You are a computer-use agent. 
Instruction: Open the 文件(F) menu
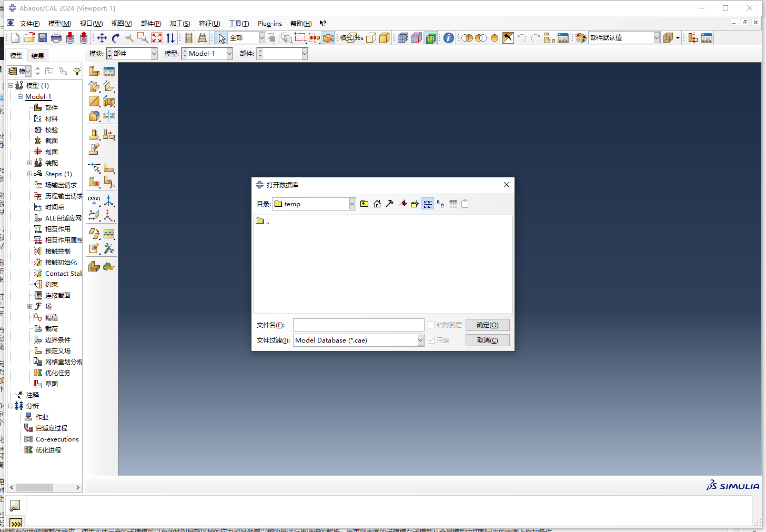29,23
